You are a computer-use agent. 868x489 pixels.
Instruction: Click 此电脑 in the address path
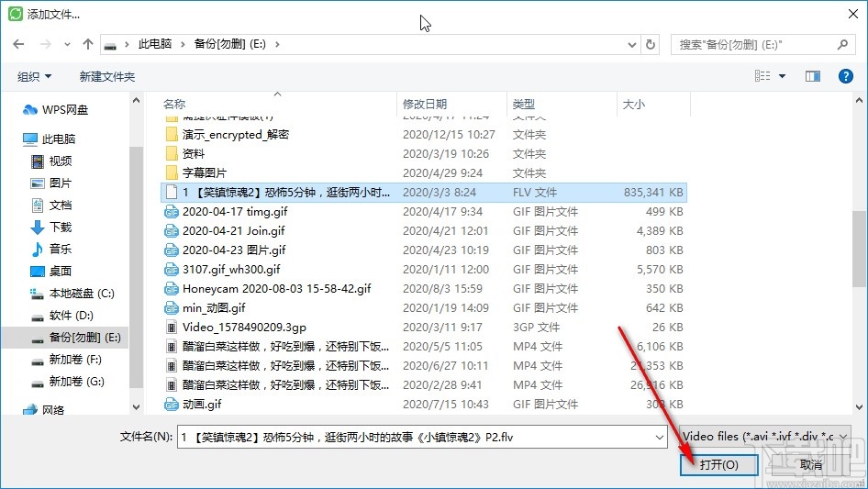tap(154, 44)
